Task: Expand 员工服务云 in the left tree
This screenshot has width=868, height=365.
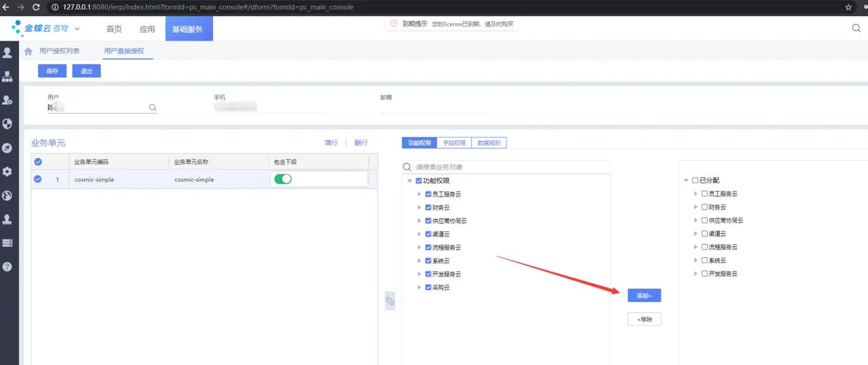Action: tap(419, 194)
